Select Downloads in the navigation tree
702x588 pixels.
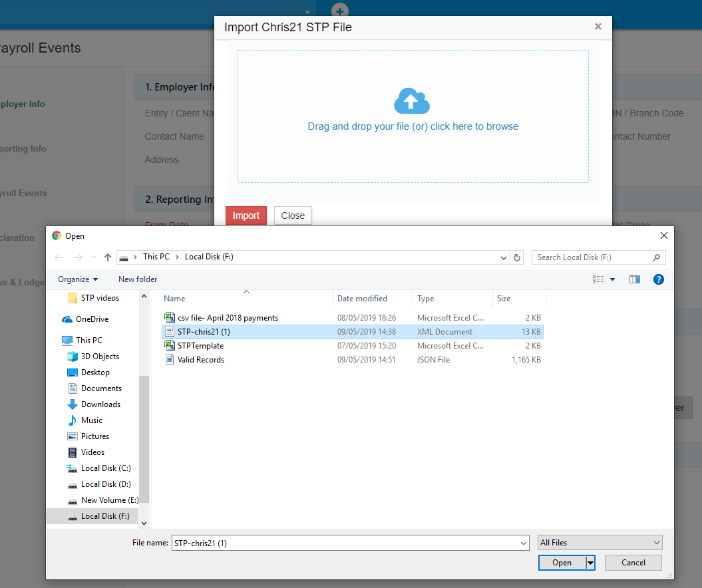coord(100,404)
